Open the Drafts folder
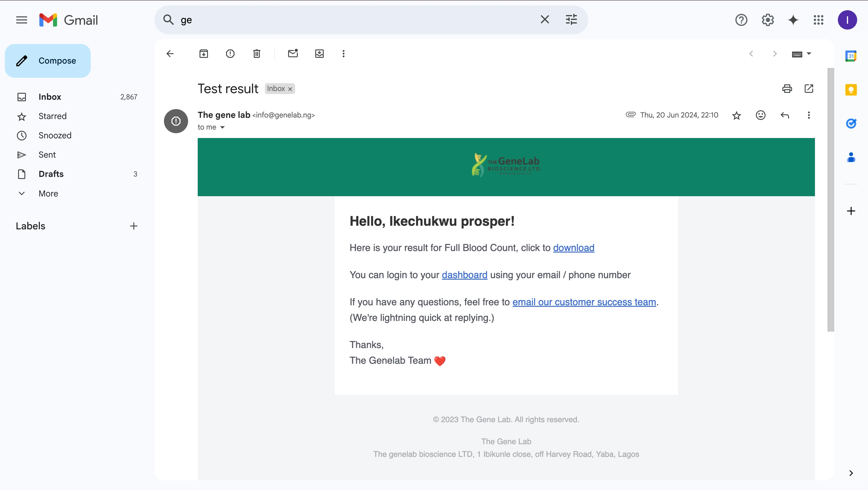The width and height of the screenshot is (868, 490). pyautogui.click(x=51, y=174)
